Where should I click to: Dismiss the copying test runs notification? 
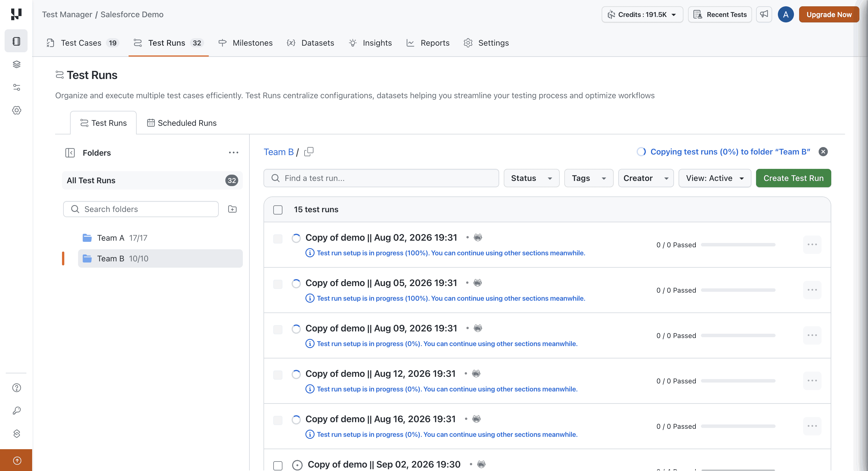823,152
